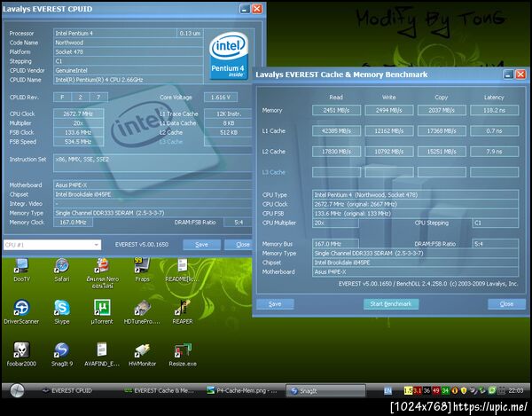The image size is (532, 416).
Task: Click Close in the EVEREST CPUID window
Action: point(239,245)
